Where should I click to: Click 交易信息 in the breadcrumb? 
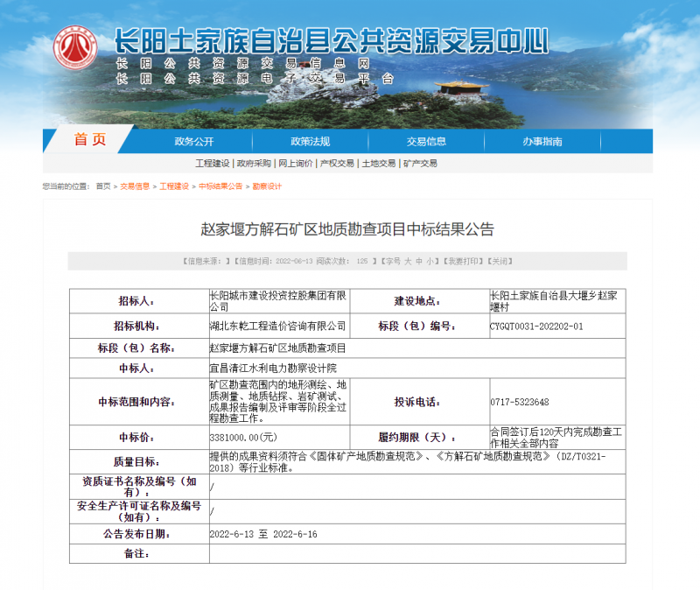point(135,186)
